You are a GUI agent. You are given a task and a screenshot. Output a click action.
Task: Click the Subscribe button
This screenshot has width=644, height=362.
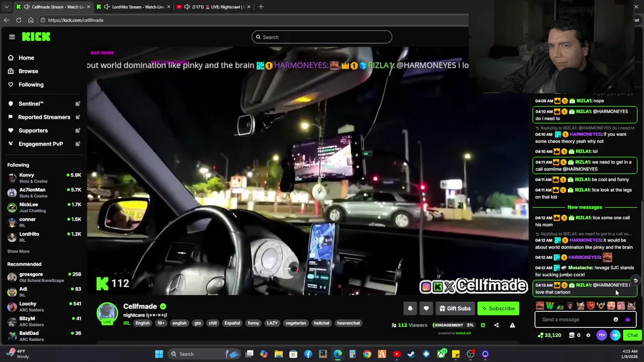coord(498,309)
